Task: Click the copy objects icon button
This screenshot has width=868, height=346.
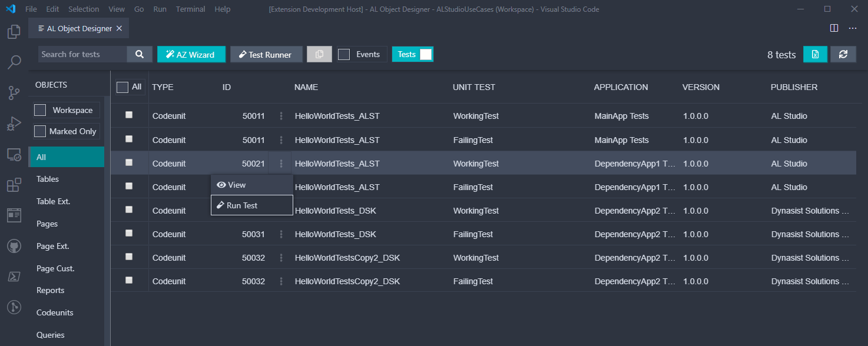Action: pos(319,54)
